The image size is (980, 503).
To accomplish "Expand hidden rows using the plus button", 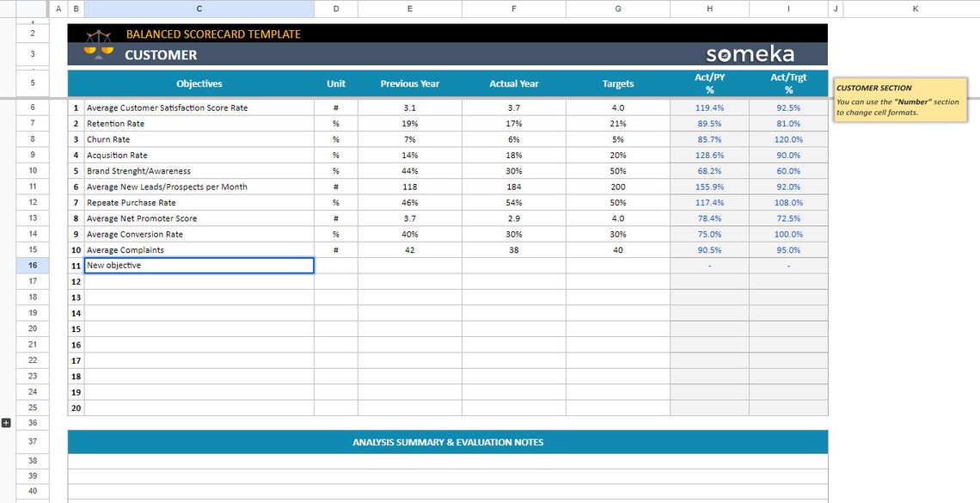I will click(x=7, y=421).
